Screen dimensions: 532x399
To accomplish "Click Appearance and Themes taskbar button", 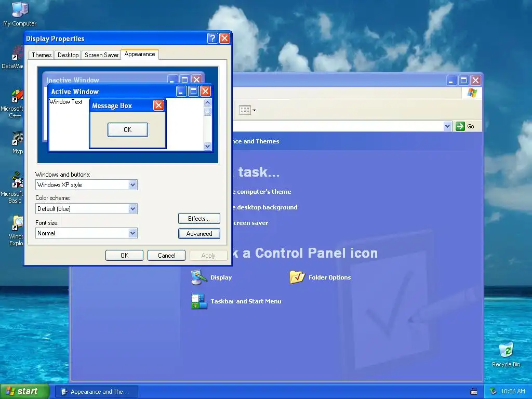I will [97, 392].
